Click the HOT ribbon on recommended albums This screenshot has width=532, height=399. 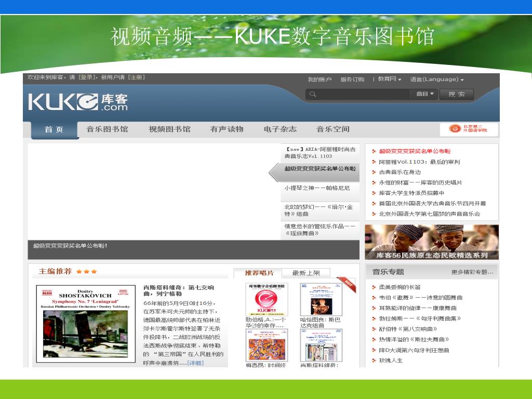(347, 284)
